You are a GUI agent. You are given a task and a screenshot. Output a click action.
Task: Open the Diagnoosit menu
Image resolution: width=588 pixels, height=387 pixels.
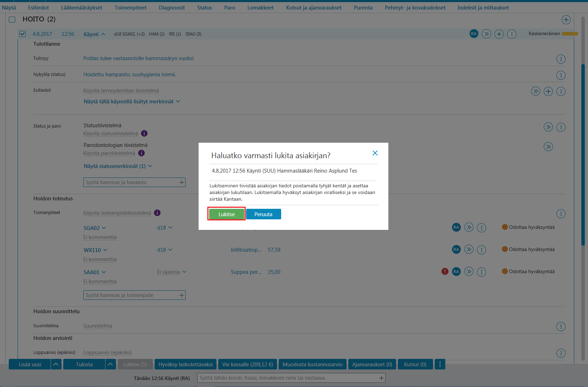(172, 7)
